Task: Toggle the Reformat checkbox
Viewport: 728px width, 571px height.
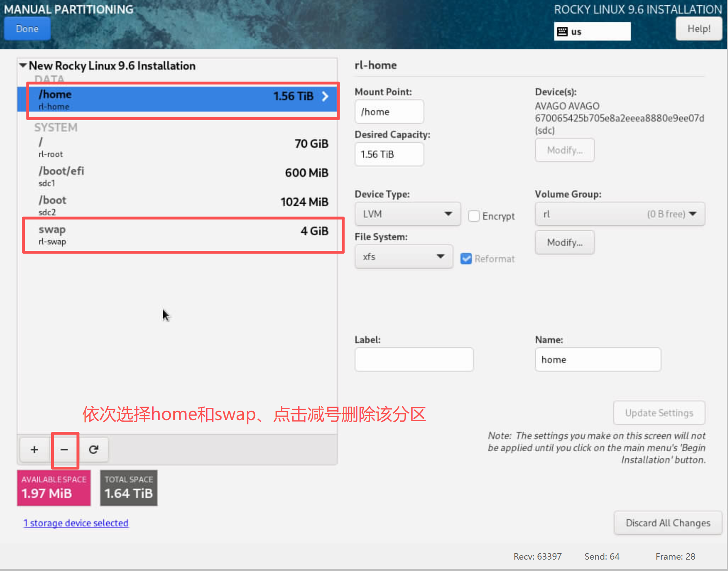Action: pos(466,259)
